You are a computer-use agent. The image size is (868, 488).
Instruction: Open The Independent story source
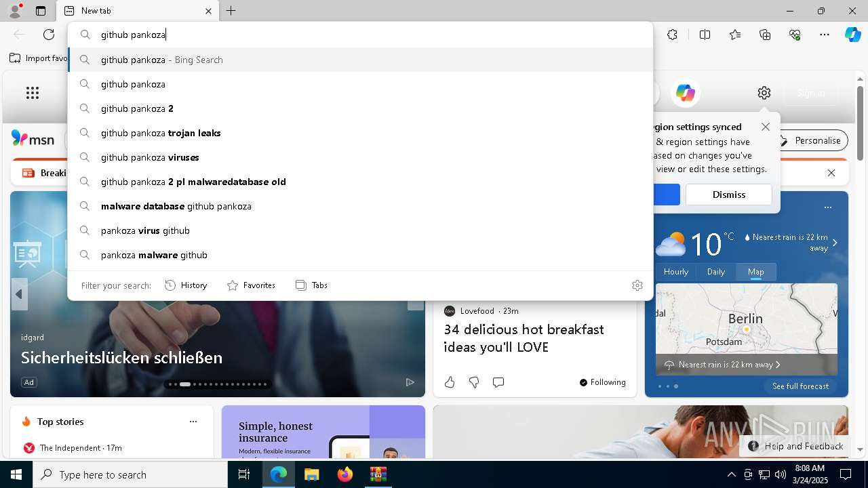pyautogui.click(x=73, y=448)
